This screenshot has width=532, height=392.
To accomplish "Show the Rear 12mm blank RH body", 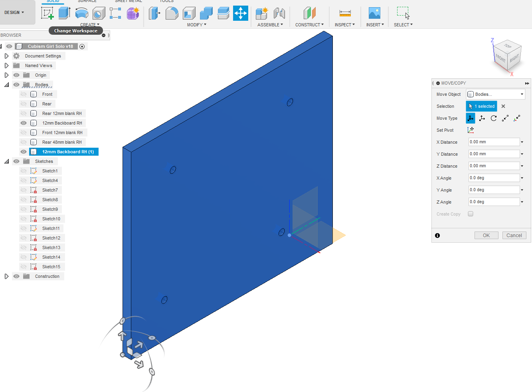I will click(x=24, y=113).
